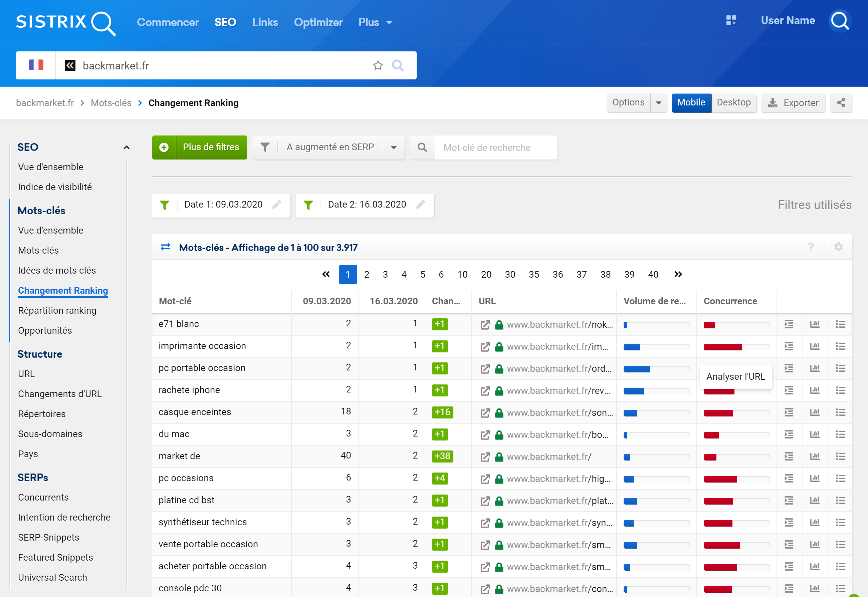The image size is (868, 597).
Task: Edit Date 1 with the pencil icon
Action: [x=276, y=205]
